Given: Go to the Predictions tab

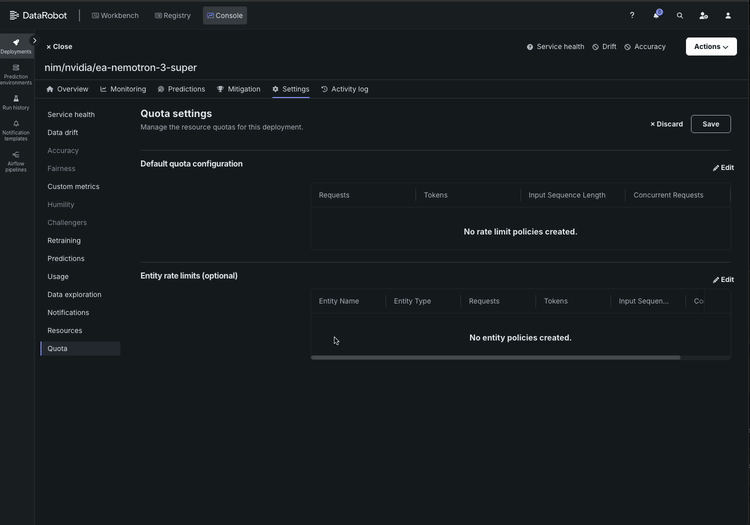Looking at the screenshot, I should pos(181,89).
